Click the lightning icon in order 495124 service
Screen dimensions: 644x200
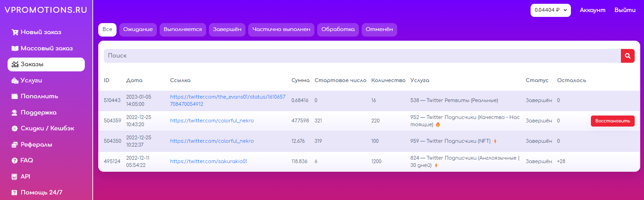436,166
